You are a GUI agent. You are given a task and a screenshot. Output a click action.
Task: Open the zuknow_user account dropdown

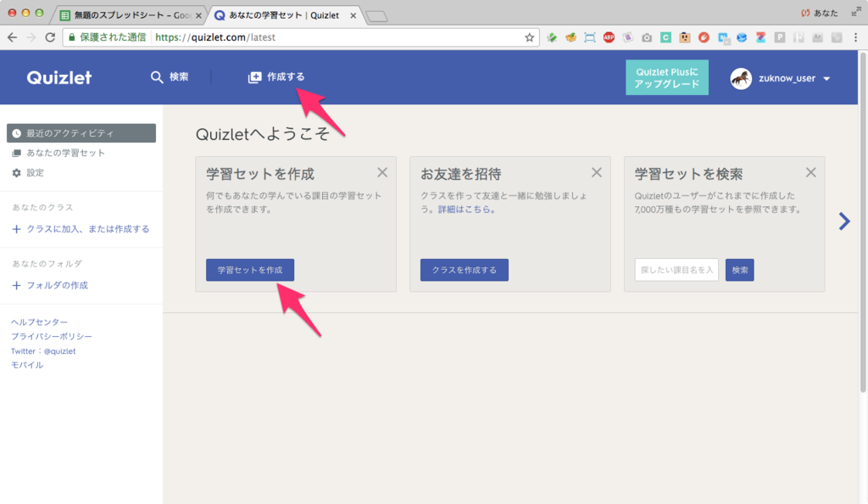[x=781, y=79]
